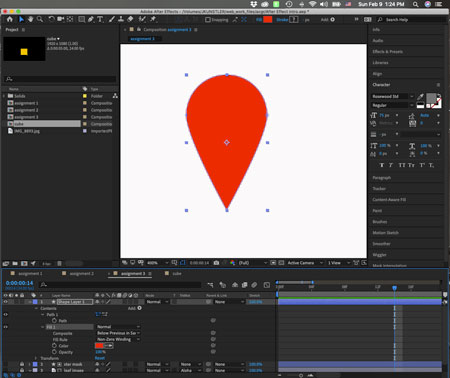Enable the Snapping checkbox
The image size is (450, 378).
208,20
